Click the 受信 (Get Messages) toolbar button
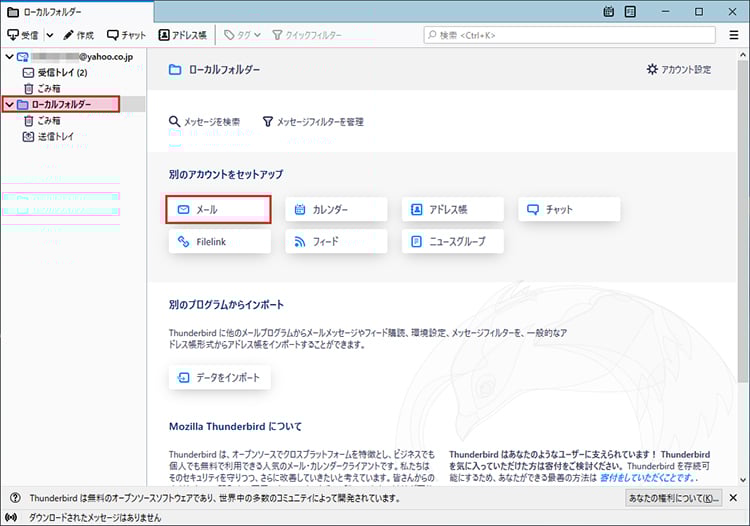 (23, 35)
